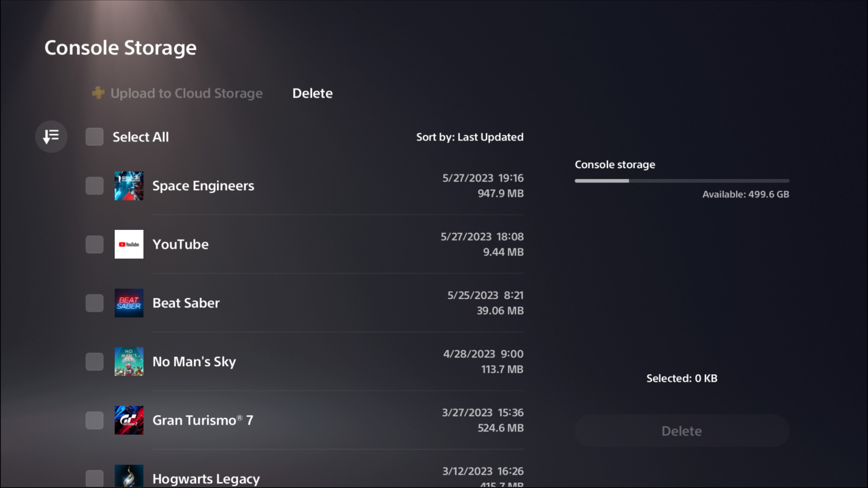Click the Gran Turismo 7 title
Screen dimensions: 868x488
203,420
